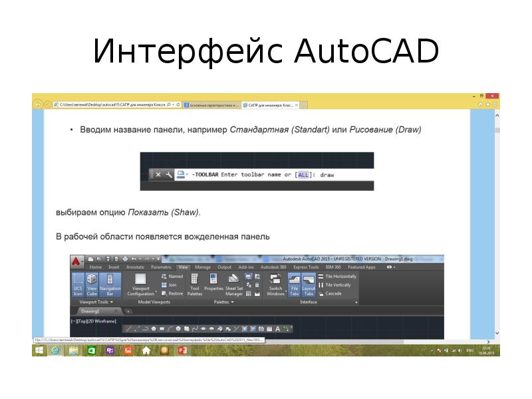Select the Polygon tool in Draw toolbar

coord(154,329)
